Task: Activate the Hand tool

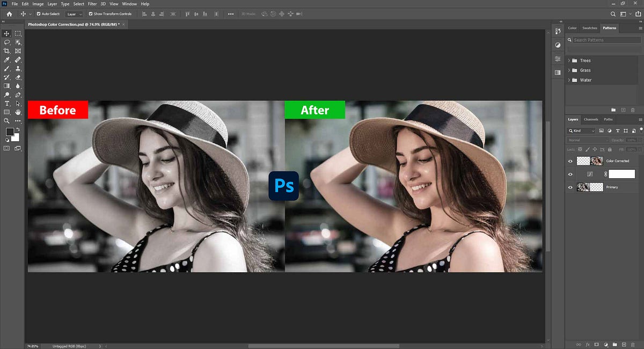Action: click(x=18, y=112)
